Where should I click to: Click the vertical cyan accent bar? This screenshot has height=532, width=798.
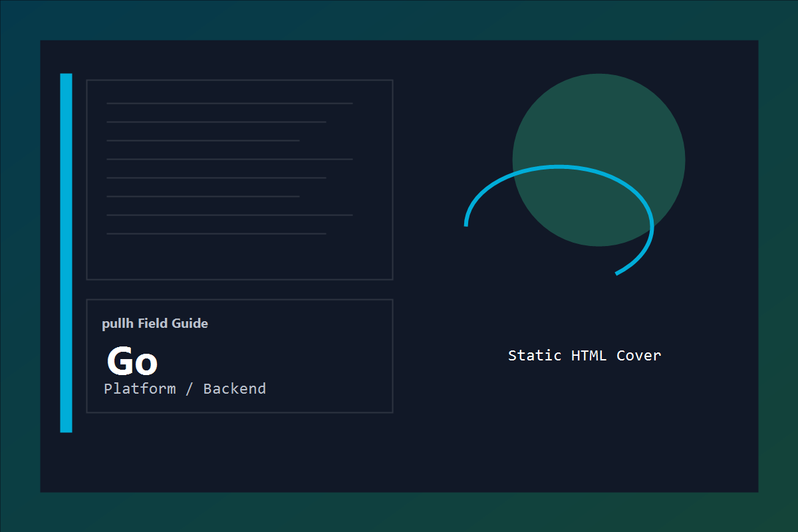(x=66, y=253)
